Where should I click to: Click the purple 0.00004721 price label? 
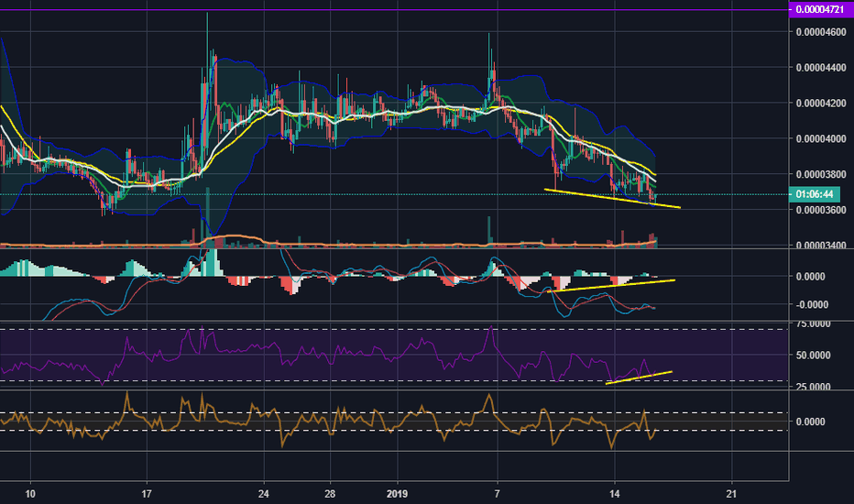pyautogui.click(x=820, y=9)
